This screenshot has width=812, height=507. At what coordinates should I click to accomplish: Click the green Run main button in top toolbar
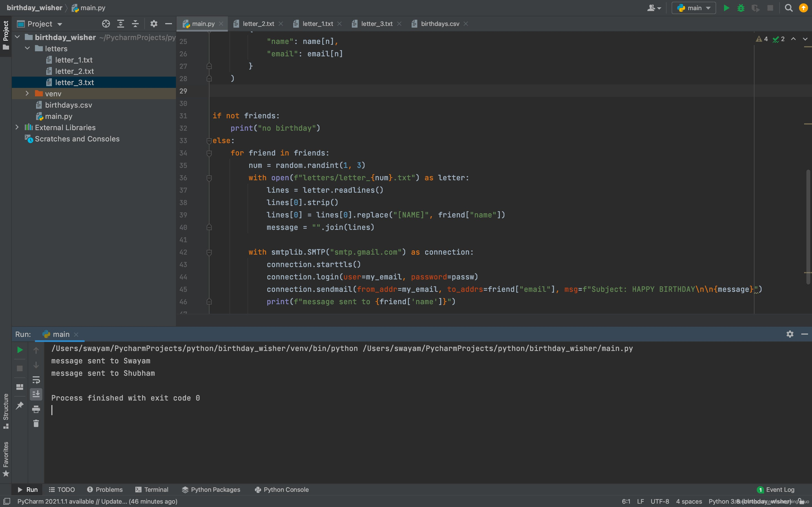pos(726,8)
